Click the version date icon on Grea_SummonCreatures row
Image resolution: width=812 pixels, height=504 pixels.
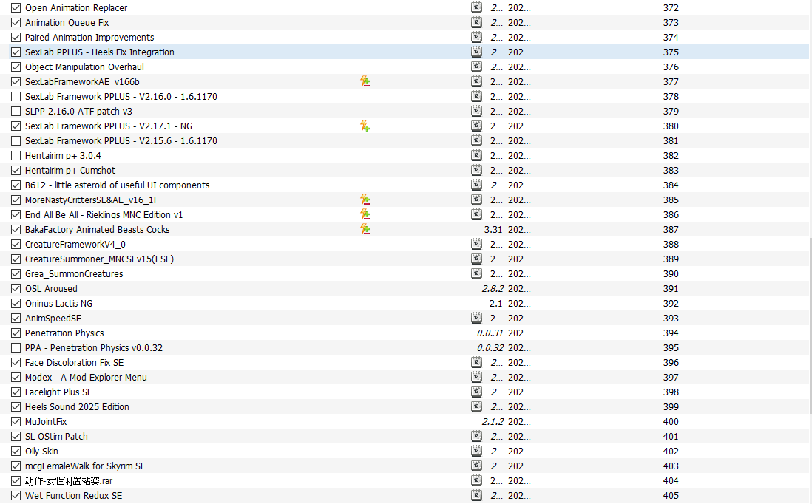[x=476, y=273]
